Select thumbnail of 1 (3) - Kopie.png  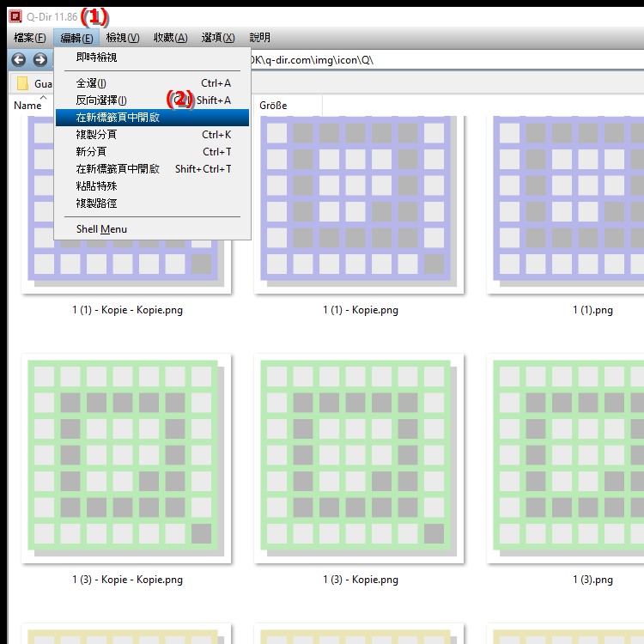click(x=359, y=459)
